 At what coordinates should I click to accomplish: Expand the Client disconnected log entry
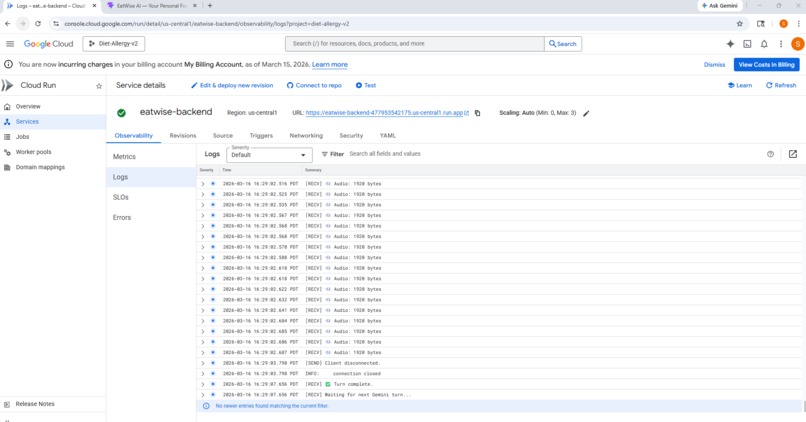(203, 363)
